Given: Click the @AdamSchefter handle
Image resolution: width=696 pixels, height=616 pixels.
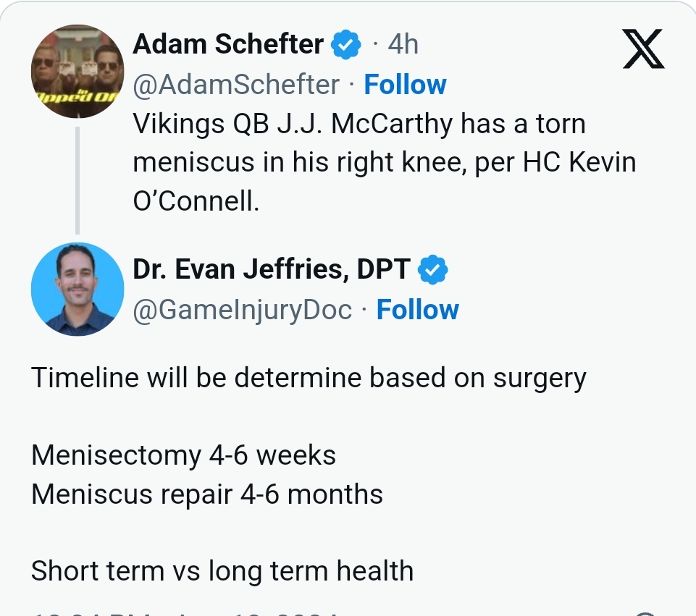Looking at the screenshot, I should coord(236,85).
